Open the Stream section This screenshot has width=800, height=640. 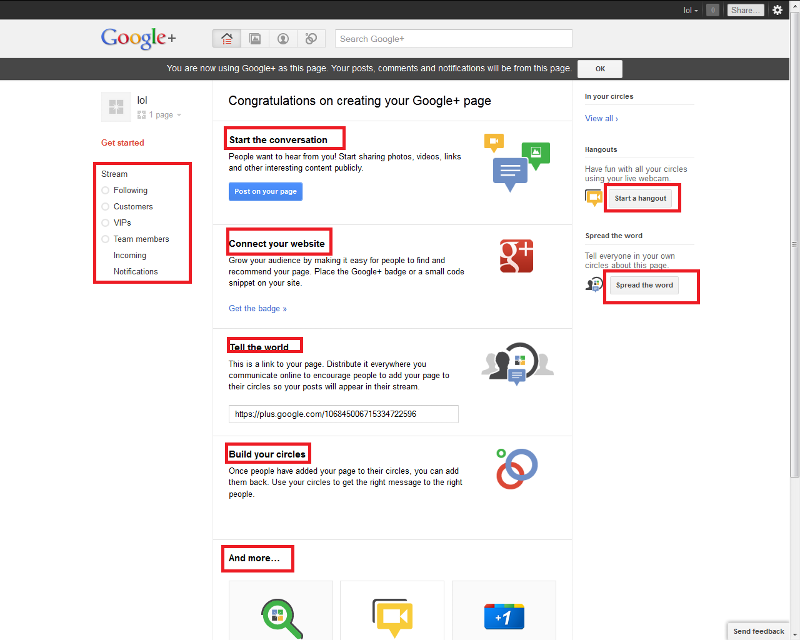click(x=114, y=174)
